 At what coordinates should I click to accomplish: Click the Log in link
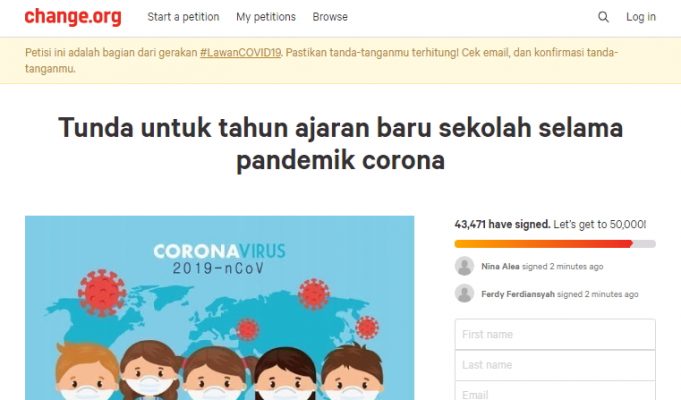[641, 17]
